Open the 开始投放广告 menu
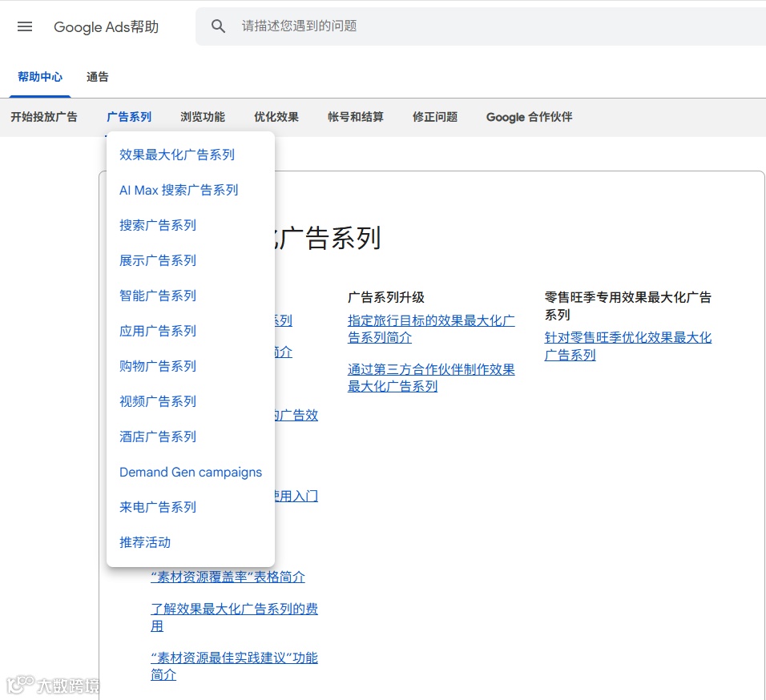Image resolution: width=766 pixels, height=700 pixels. pyautogui.click(x=44, y=117)
